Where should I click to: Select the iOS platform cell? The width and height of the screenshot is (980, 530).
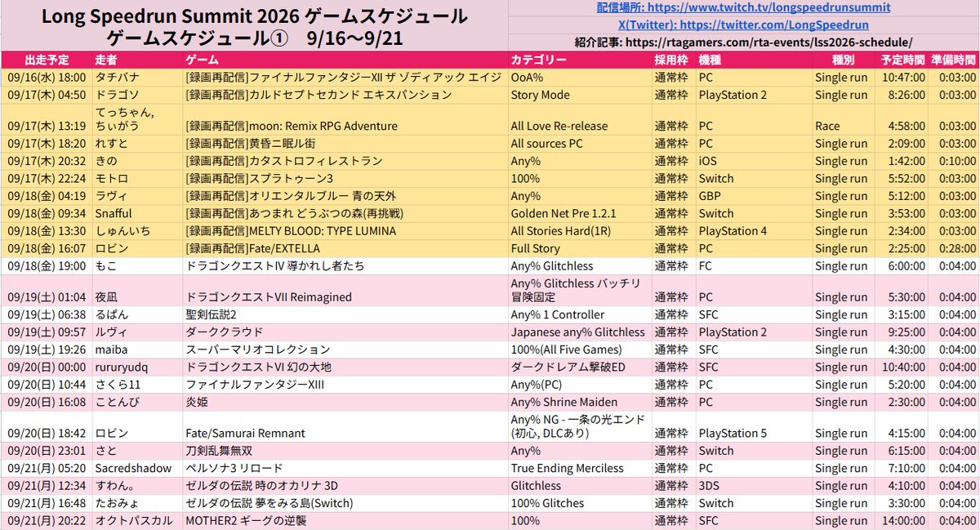(x=754, y=161)
